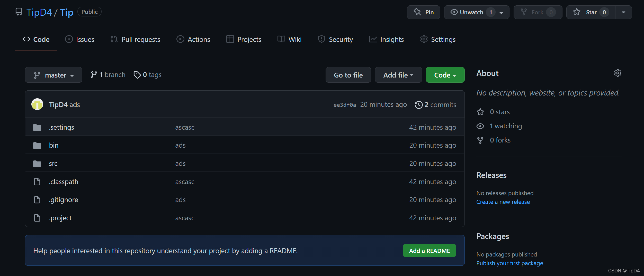Viewport: 644px width, 276px height.
Task: Open ads commit message on src row
Action: coord(181,164)
